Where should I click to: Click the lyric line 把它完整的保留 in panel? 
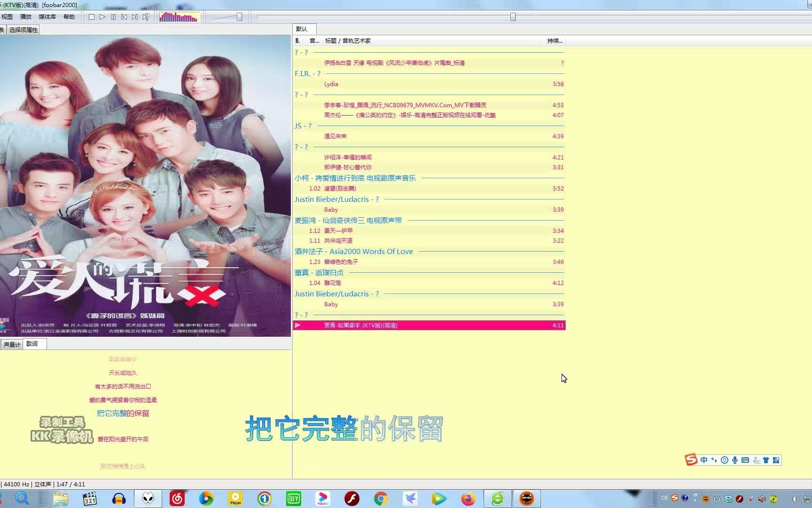(x=123, y=413)
